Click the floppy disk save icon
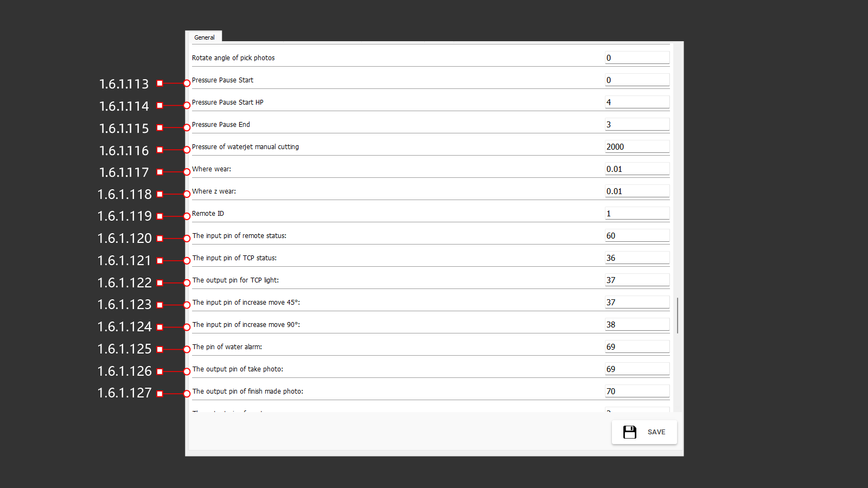The height and width of the screenshot is (488, 868). [629, 432]
